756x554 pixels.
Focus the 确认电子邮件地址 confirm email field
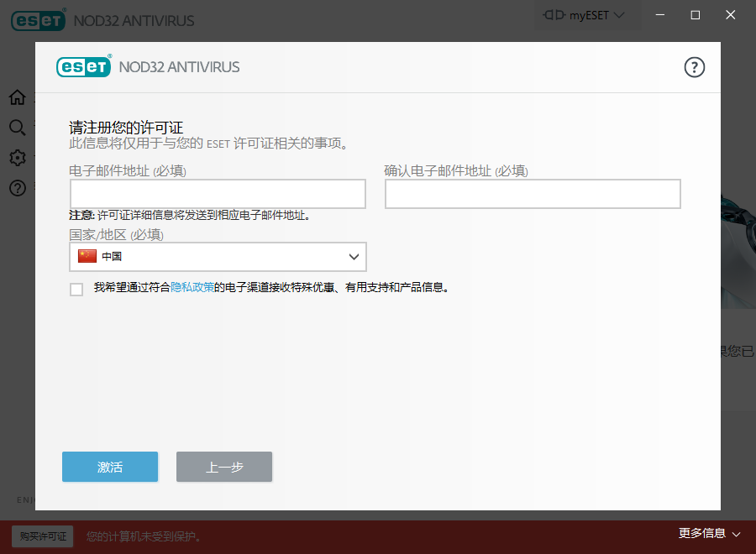[x=533, y=194]
